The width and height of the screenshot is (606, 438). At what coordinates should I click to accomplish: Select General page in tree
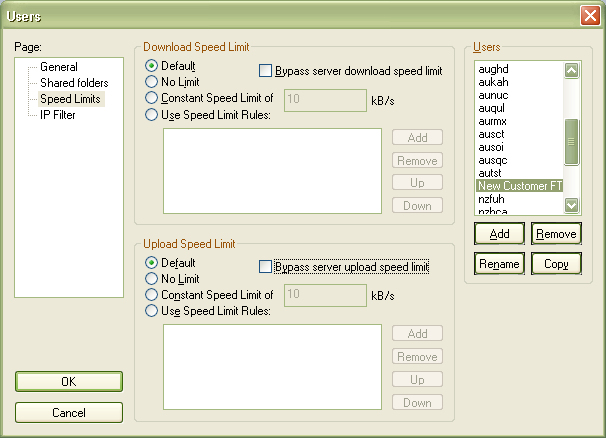[58, 67]
